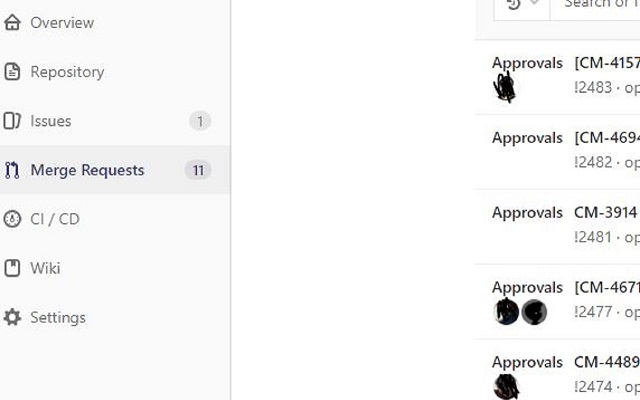Image resolution: width=640 pixels, height=400 pixels.
Task: Click the Settings gear icon
Action: 12,318
